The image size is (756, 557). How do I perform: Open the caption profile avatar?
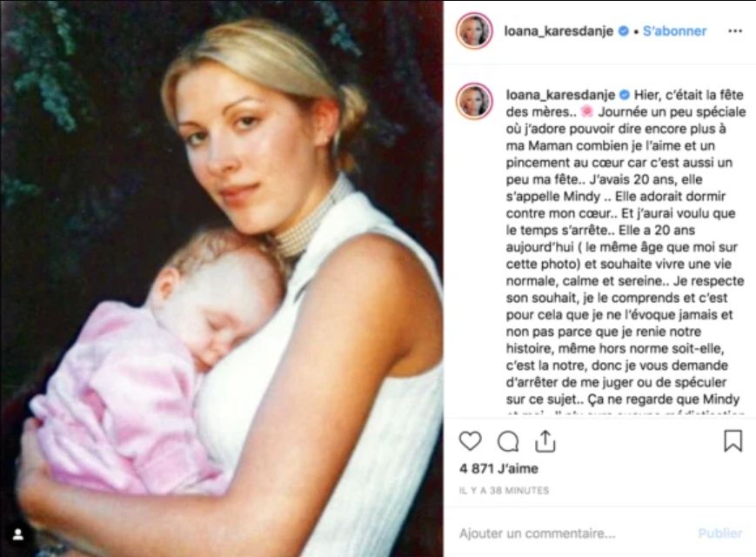point(474,101)
